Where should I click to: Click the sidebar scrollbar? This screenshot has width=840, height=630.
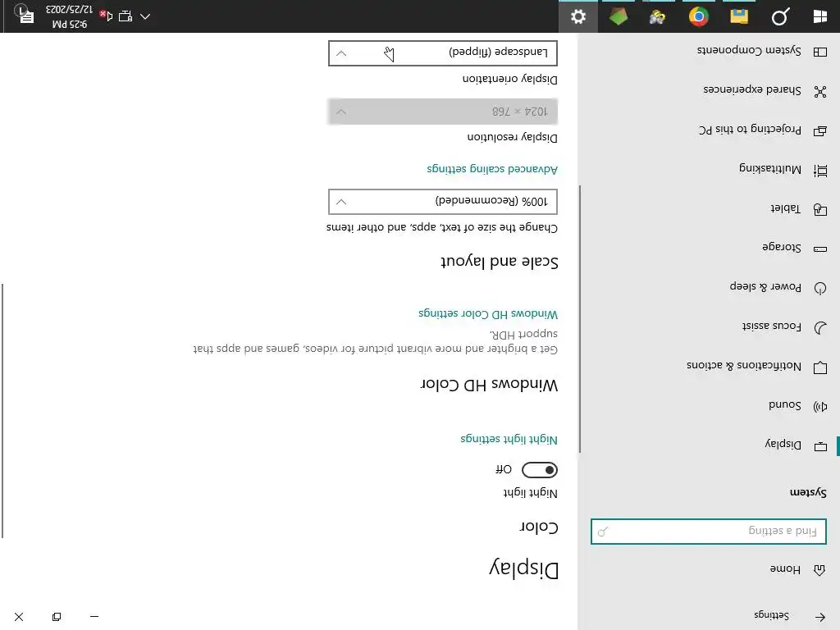point(580,319)
